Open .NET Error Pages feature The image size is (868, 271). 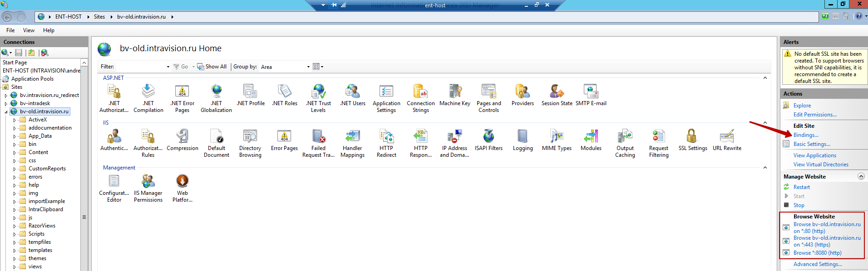click(182, 98)
